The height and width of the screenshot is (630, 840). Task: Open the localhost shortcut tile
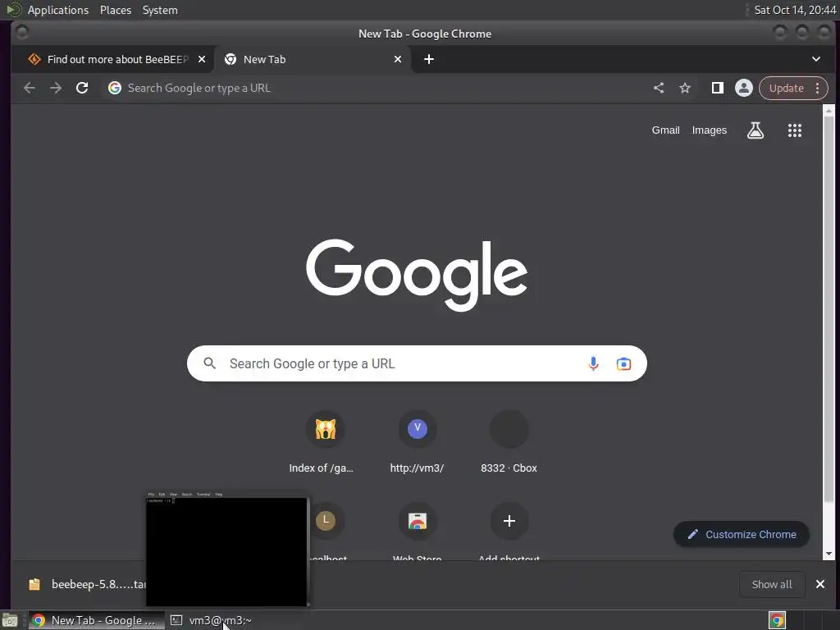pos(325,521)
